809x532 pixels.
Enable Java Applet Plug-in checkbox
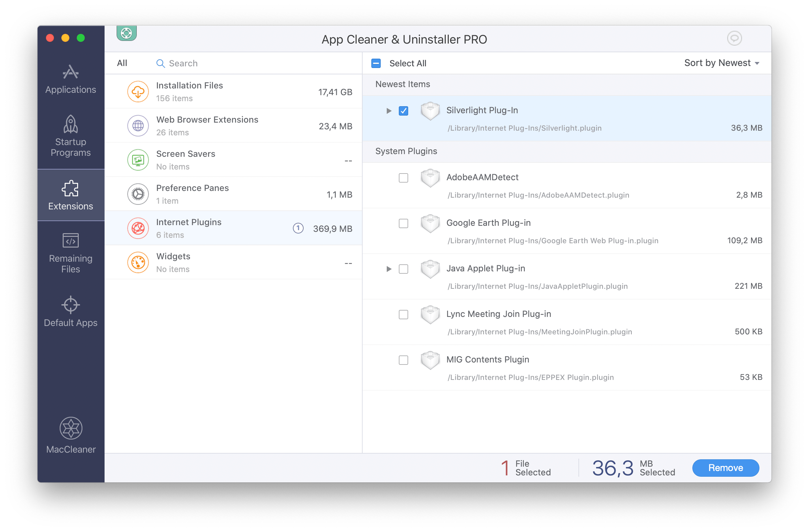(403, 268)
